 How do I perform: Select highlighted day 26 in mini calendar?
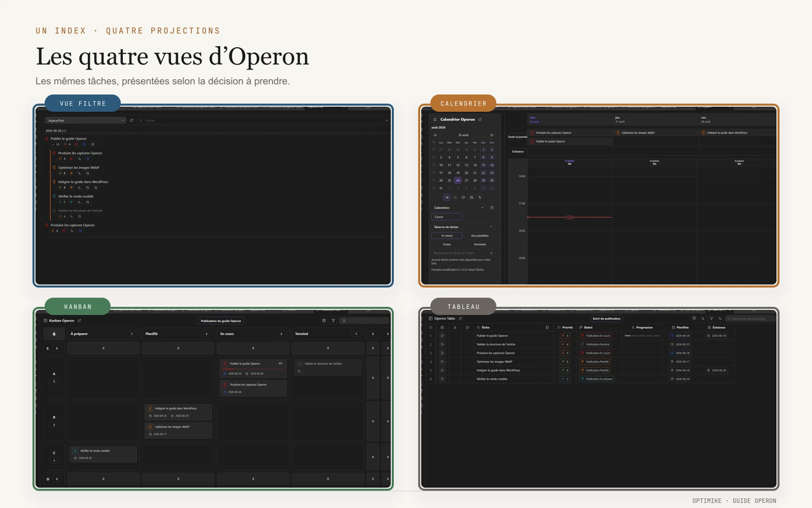click(x=458, y=180)
